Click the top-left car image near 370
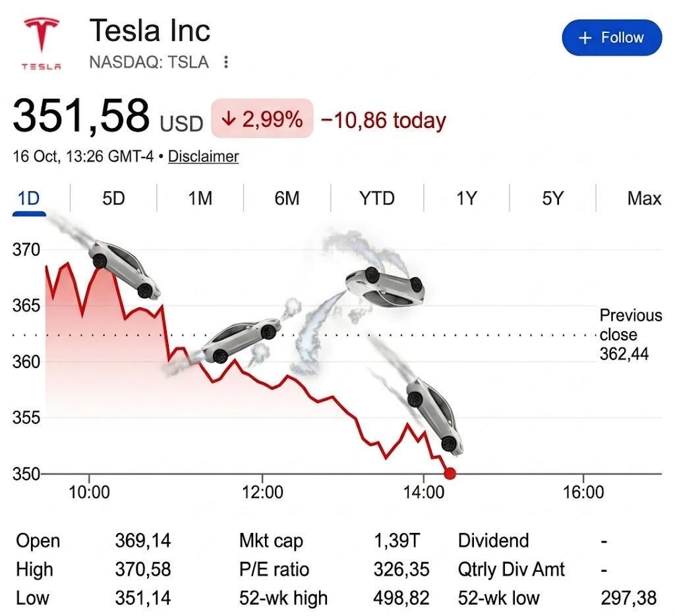675x616 pixels. (x=125, y=269)
